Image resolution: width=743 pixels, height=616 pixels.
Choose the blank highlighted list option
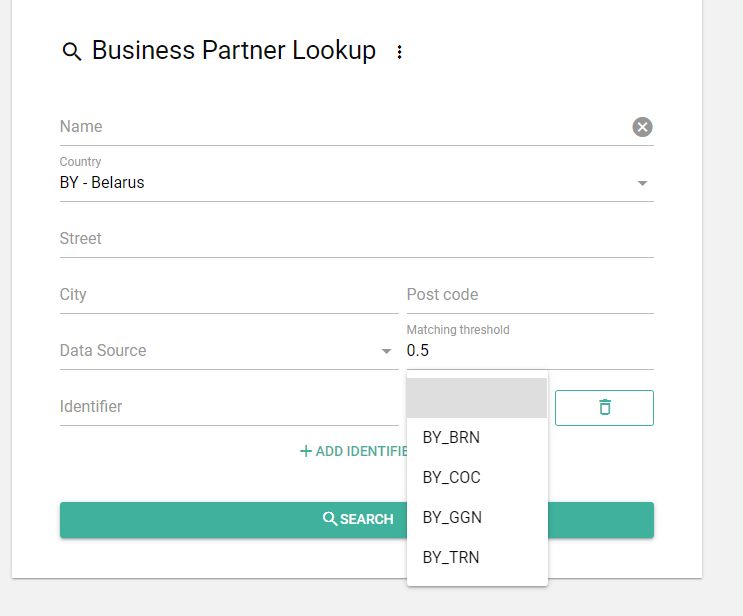pyautogui.click(x=477, y=398)
